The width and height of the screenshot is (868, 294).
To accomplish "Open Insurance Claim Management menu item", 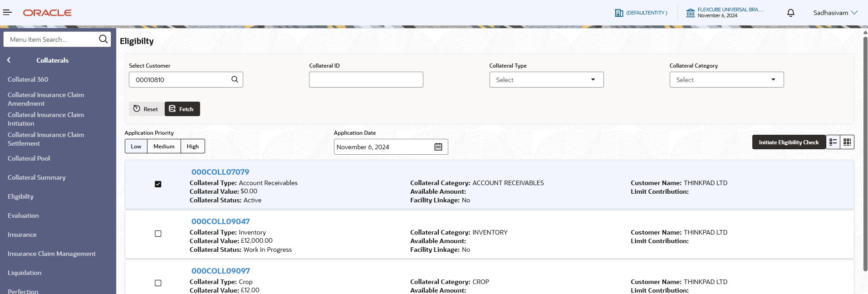I will (51, 254).
